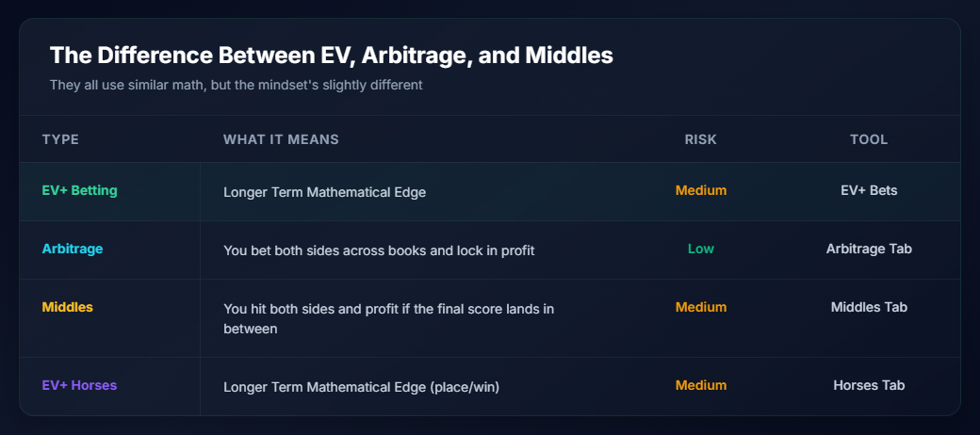Click the Middles type label
980x435 pixels.
click(x=68, y=307)
